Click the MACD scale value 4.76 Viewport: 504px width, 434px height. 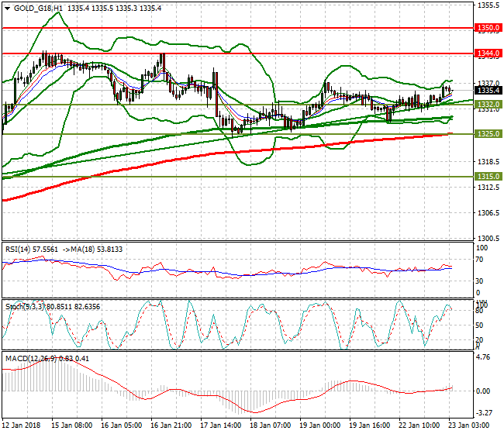[483, 357]
